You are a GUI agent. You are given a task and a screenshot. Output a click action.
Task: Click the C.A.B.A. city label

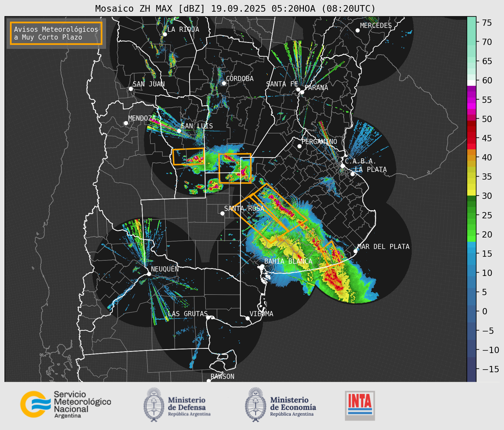coord(360,161)
